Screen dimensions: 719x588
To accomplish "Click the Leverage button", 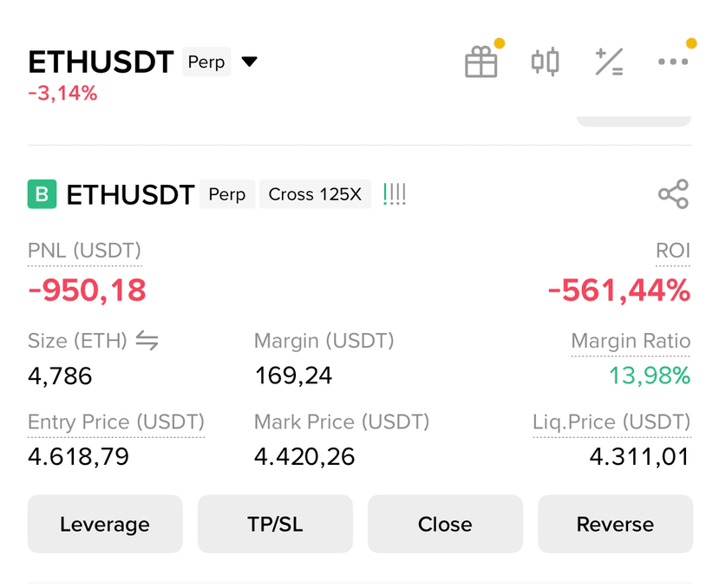I will pos(105,524).
